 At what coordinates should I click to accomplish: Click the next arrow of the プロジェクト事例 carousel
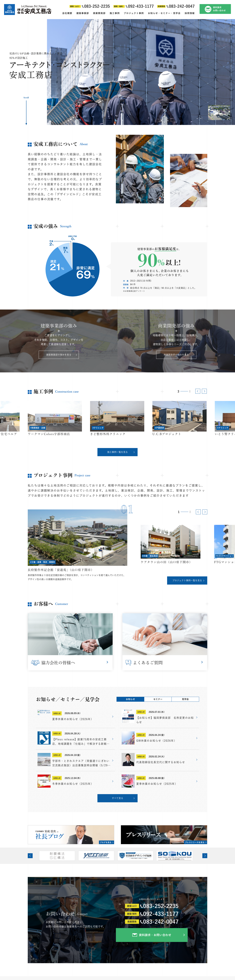[205, 512]
